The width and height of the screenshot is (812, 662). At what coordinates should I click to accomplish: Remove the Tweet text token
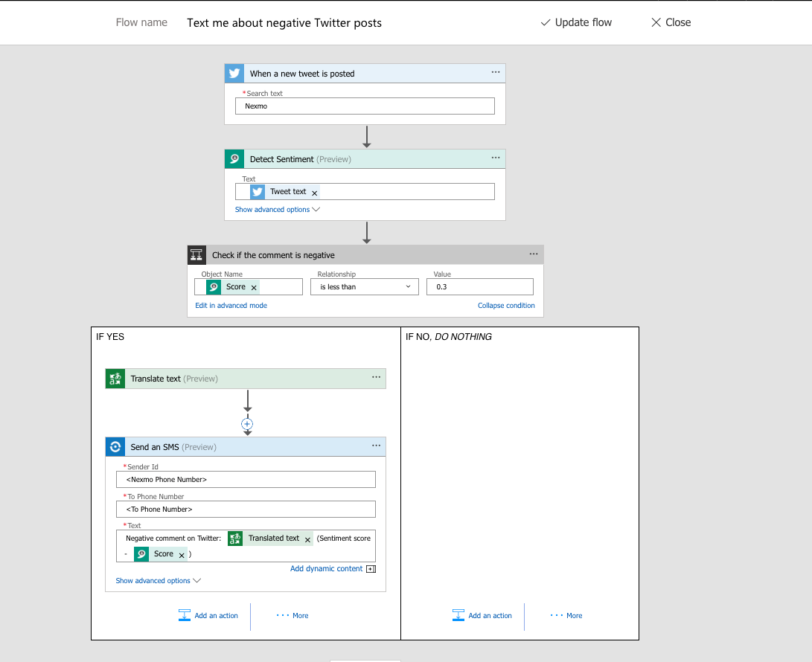[314, 193]
